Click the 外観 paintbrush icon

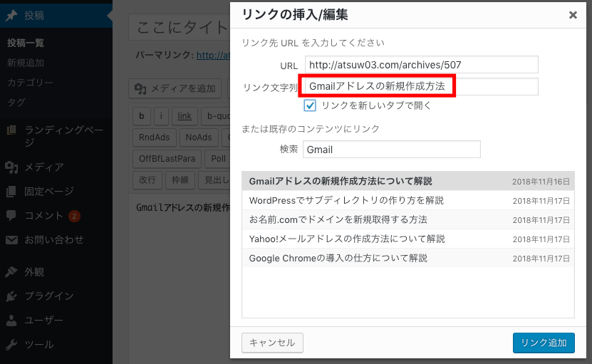click(11, 271)
